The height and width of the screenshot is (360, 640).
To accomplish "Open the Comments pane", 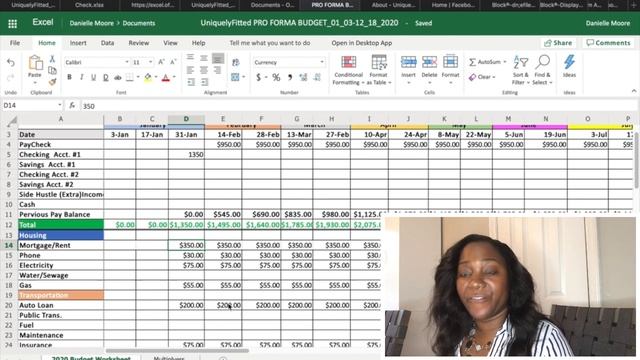I will [608, 43].
